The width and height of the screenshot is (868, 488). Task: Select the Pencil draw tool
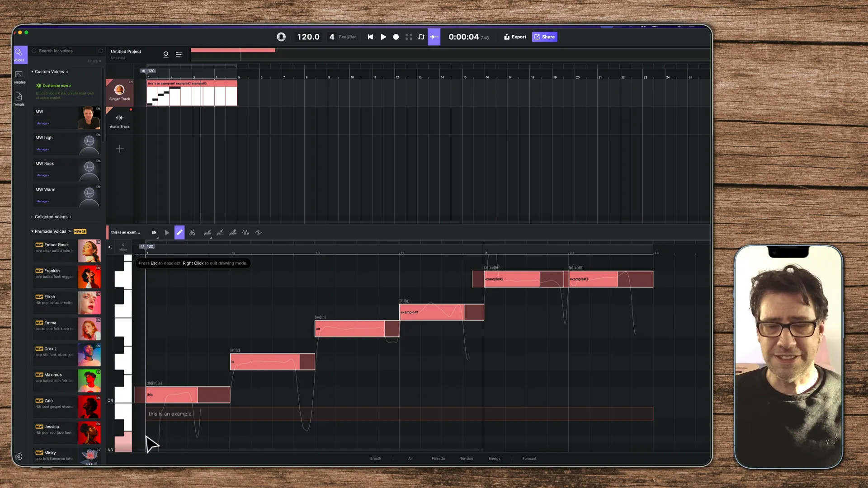point(179,232)
